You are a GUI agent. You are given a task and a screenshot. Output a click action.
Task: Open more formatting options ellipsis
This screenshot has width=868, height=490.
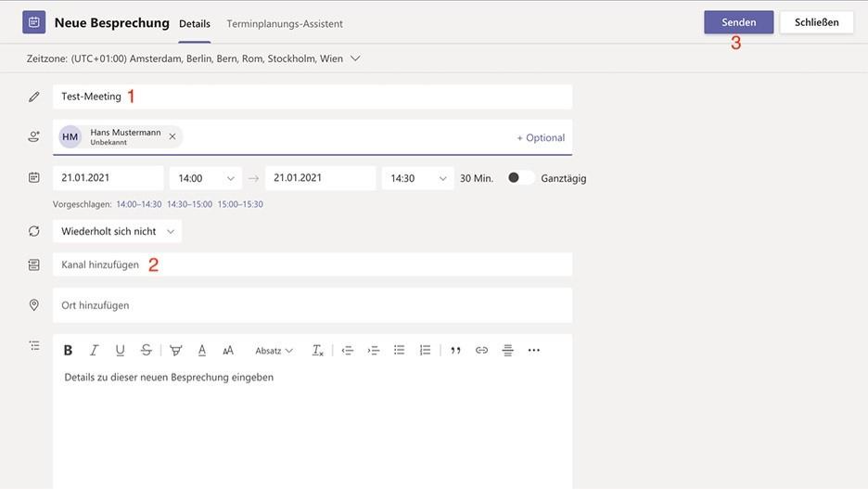(x=533, y=350)
